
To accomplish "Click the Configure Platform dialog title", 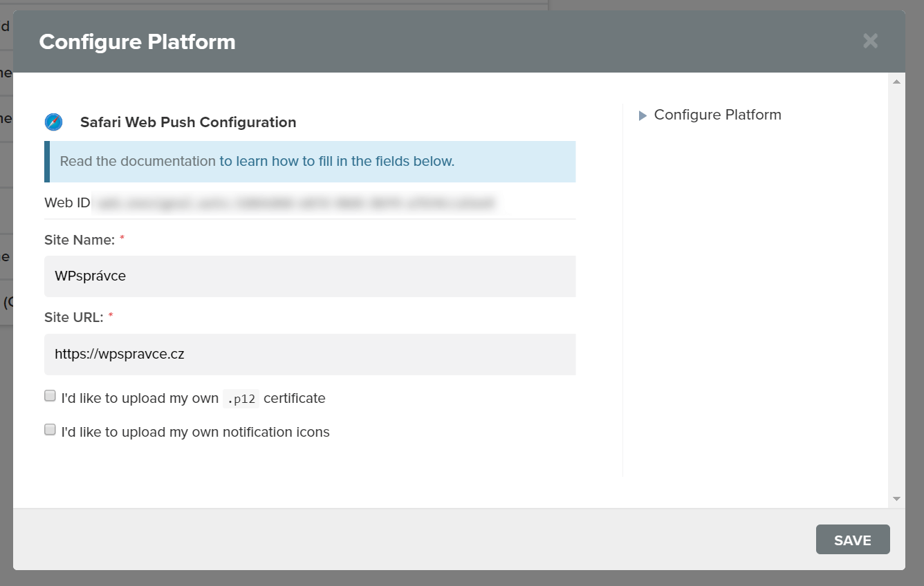I will point(137,41).
